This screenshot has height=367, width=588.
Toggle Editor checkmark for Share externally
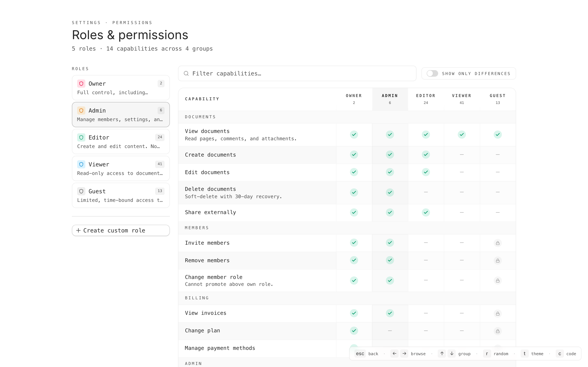(x=426, y=212)
